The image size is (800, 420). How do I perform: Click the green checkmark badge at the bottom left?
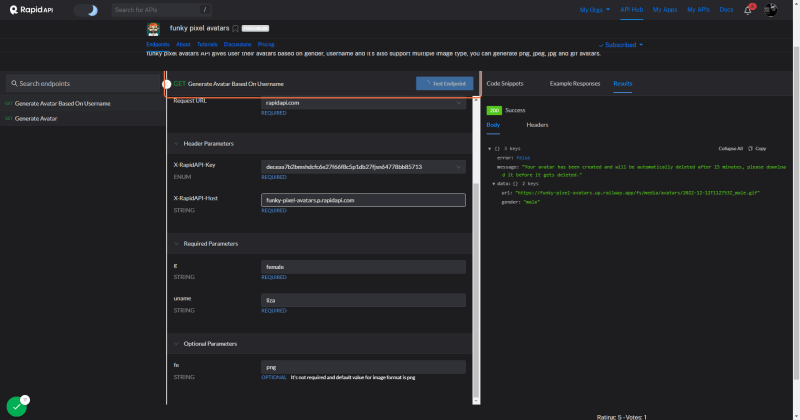pos(17,407)
